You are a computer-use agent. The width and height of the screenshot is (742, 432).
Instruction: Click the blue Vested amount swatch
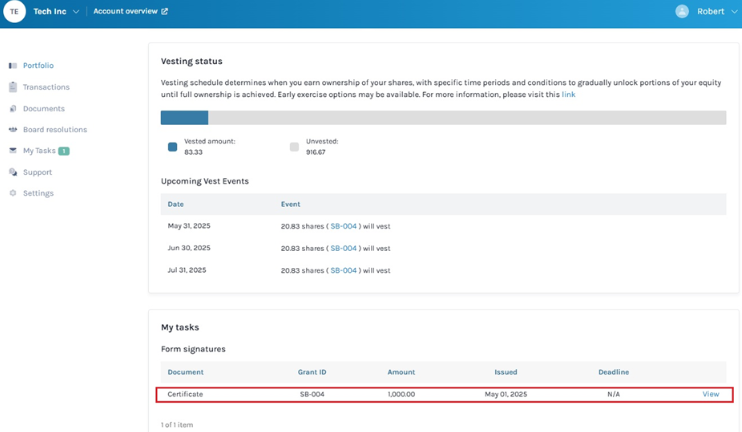point(173,147)
